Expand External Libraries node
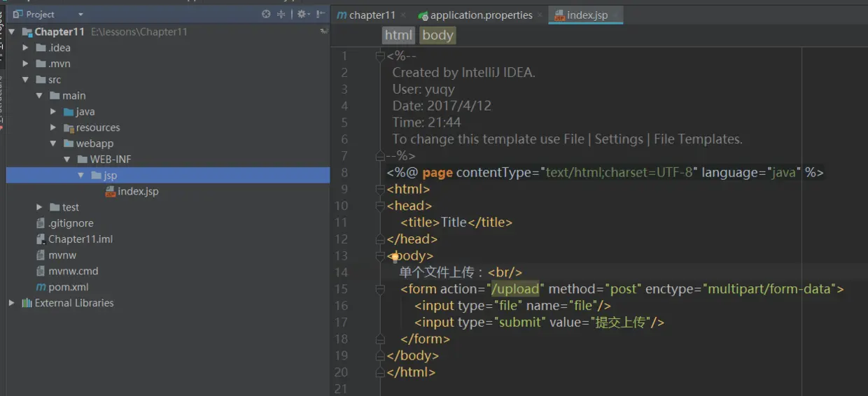 tap(12, 303)
